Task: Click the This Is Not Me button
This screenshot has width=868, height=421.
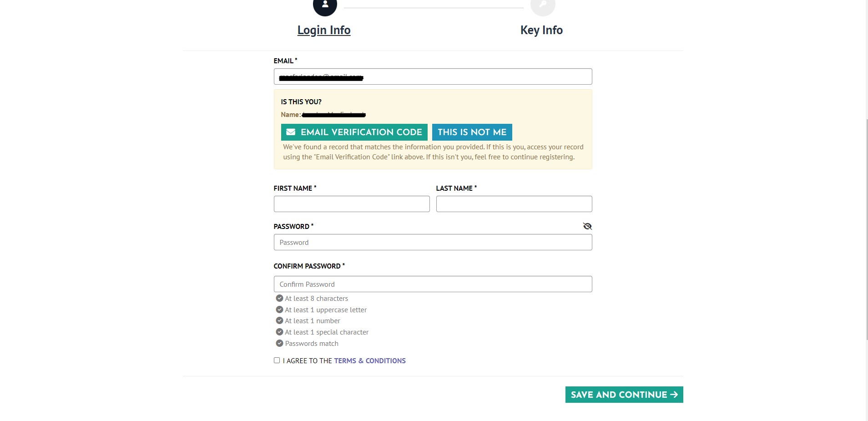Action: coord(472,132)
